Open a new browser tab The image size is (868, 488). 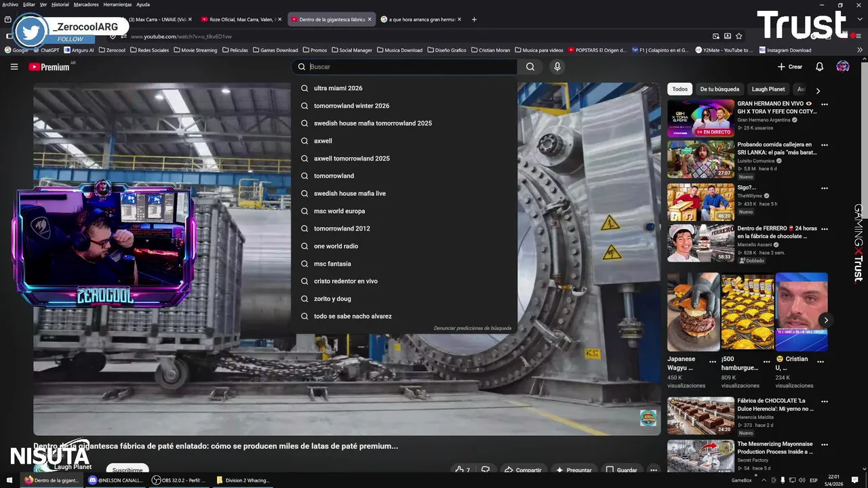(x=474, y=20)
